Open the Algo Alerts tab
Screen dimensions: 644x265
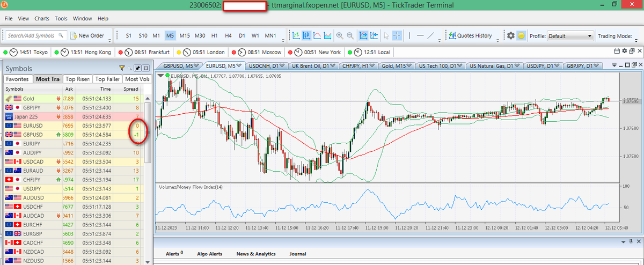(x=209, y=254)
